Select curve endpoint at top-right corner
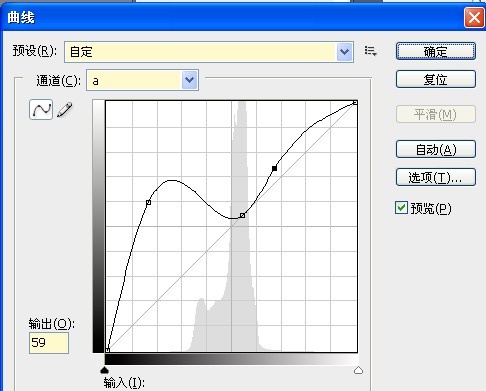The height and width of the screenshot is (391, 486). [x=355, y=103]
